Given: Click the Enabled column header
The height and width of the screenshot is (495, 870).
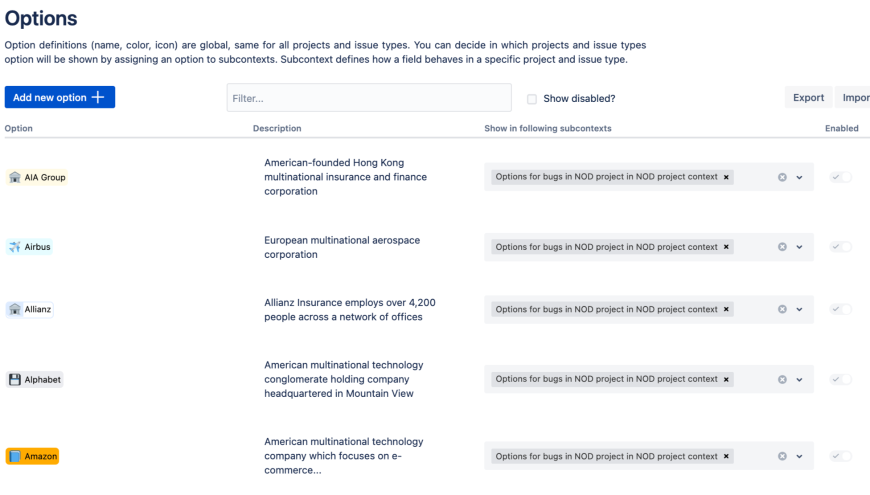Looking at the screenshot, I should point(841,128).
